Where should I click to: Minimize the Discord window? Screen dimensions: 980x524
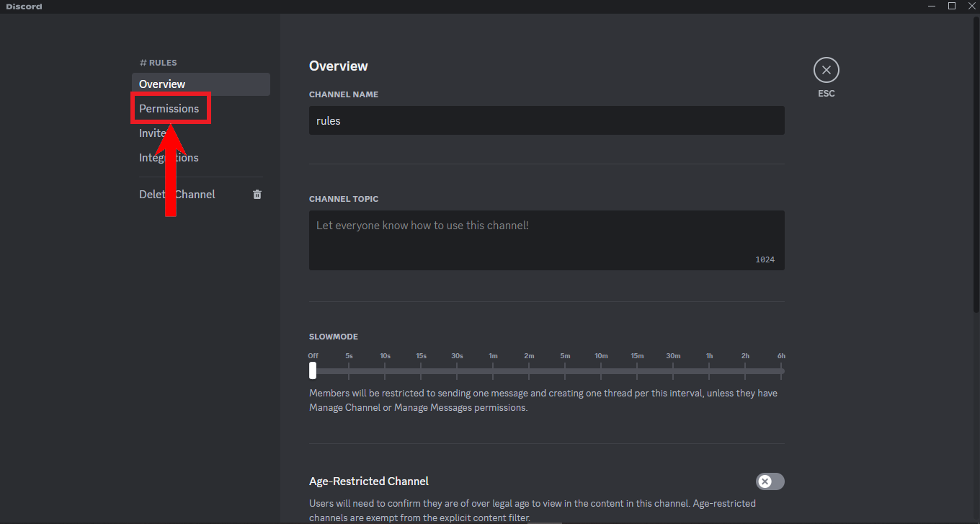pos(932,6)
